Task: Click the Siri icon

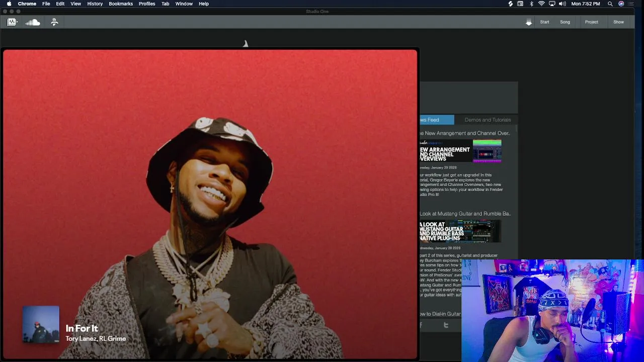Action: click(621, 4)
